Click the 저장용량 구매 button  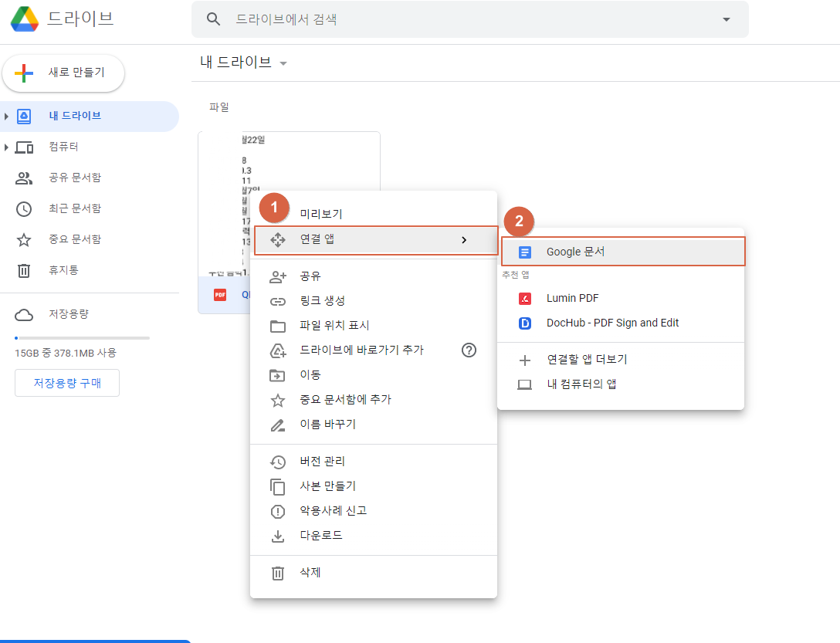coord(67,383)
